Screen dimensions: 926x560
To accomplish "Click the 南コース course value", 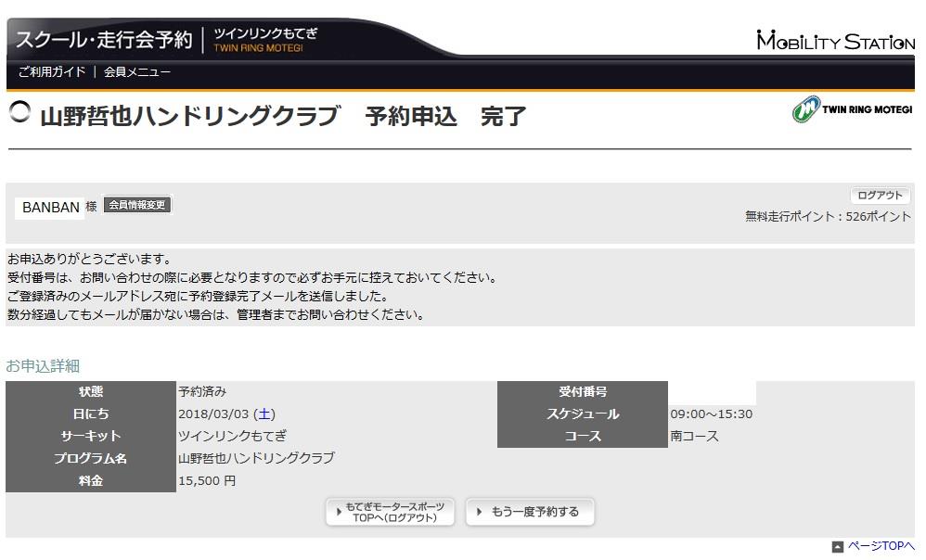I will 694,436.
